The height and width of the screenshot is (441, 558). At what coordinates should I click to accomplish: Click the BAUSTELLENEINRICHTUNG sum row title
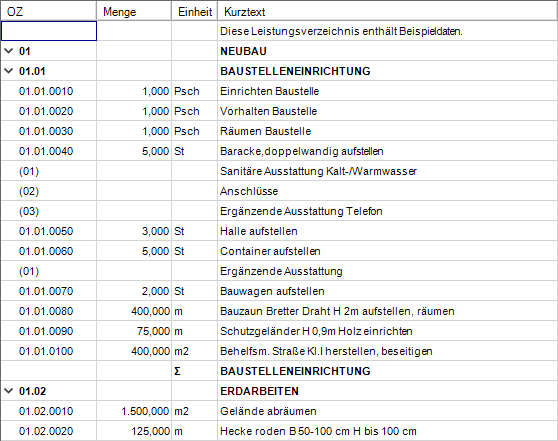(295, 371)
